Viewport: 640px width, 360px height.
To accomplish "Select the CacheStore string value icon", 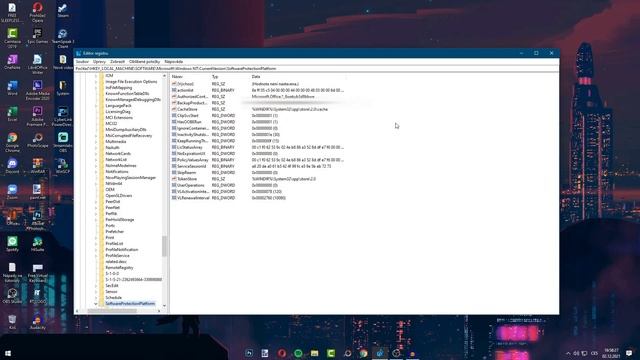I will tap(174, 109).
